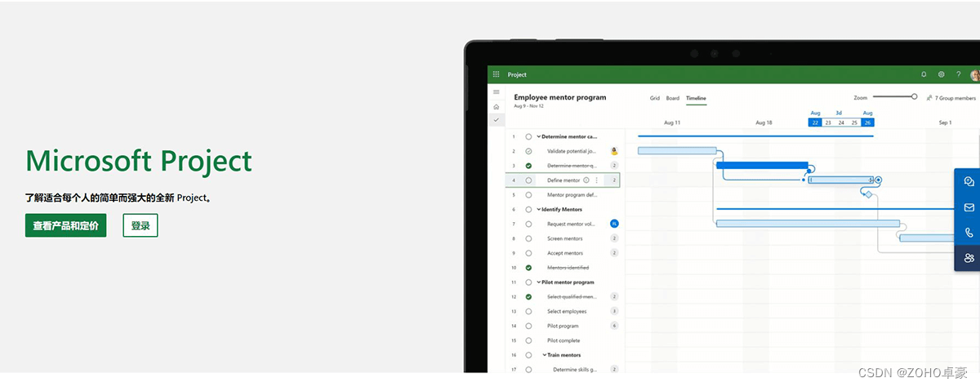980x387 pixels.
Task: Open the settings gear icon
Action: pos(941,74)
